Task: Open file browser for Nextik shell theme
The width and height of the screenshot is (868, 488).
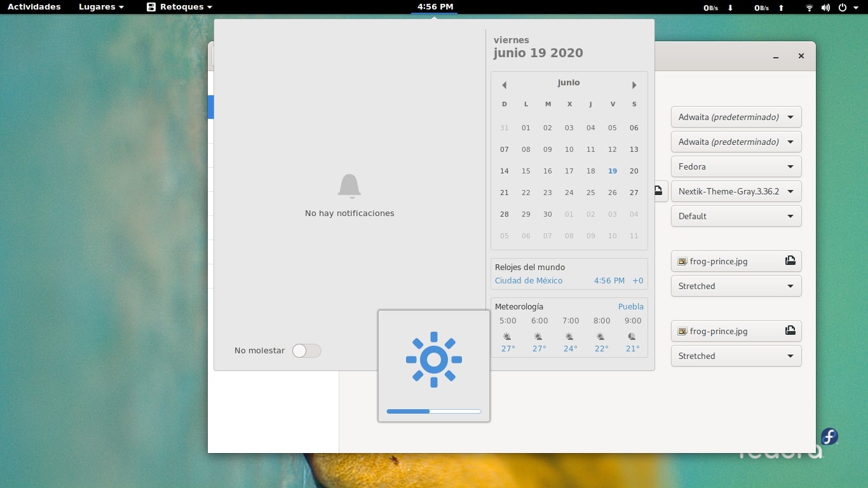Action: (658, 191)
